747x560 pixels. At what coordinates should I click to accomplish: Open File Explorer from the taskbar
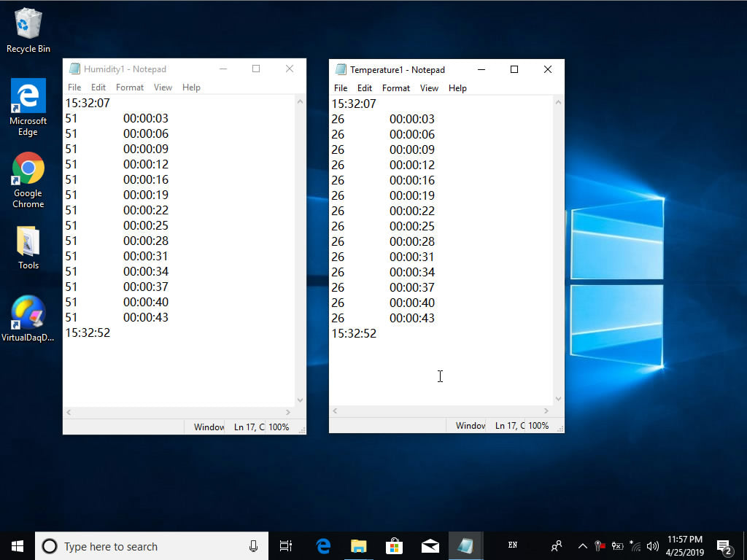click(x=359, y=545)
